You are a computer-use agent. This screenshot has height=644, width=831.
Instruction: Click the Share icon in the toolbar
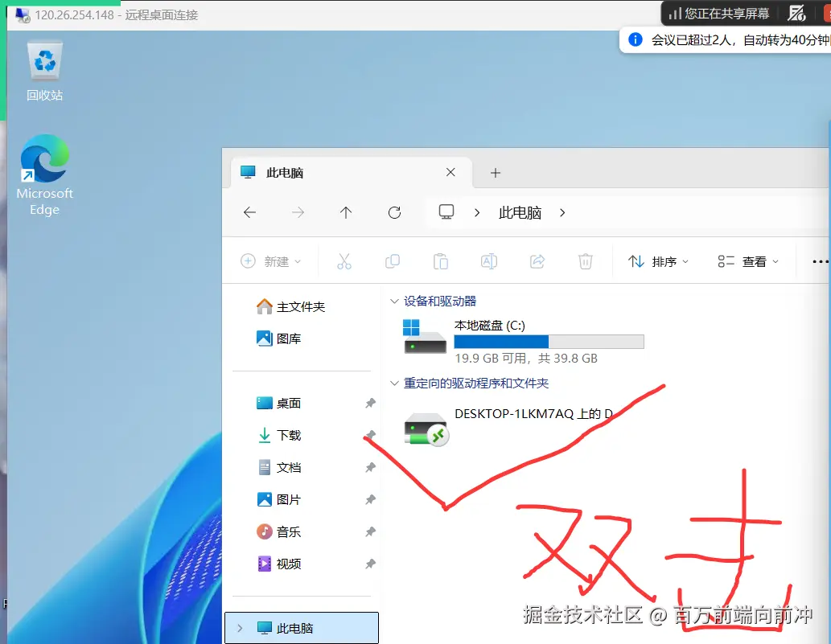point(537,261)
